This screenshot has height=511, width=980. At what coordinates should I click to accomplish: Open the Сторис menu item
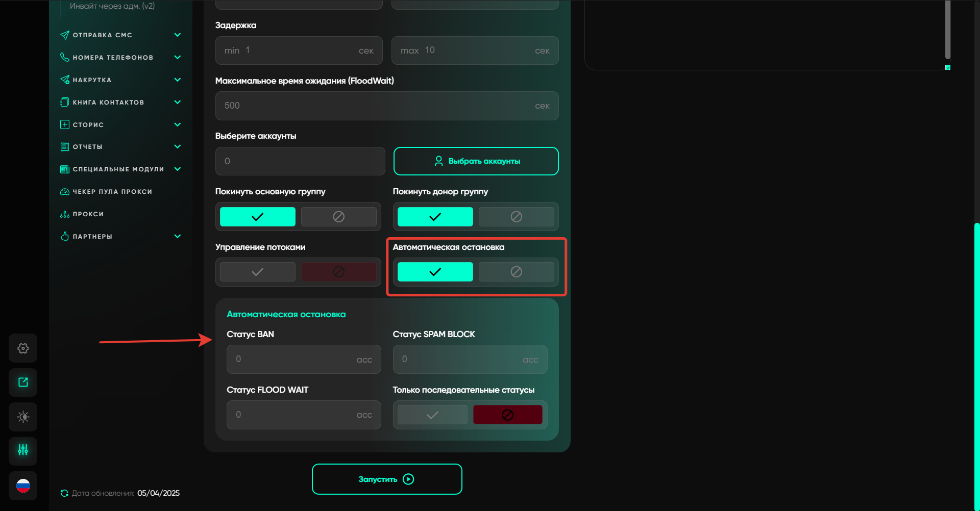pos(88,124)
